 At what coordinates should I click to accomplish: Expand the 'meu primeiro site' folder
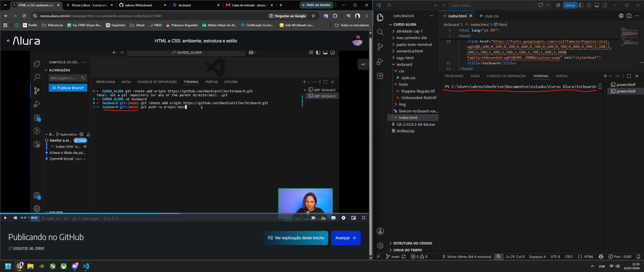click(413, 38)
